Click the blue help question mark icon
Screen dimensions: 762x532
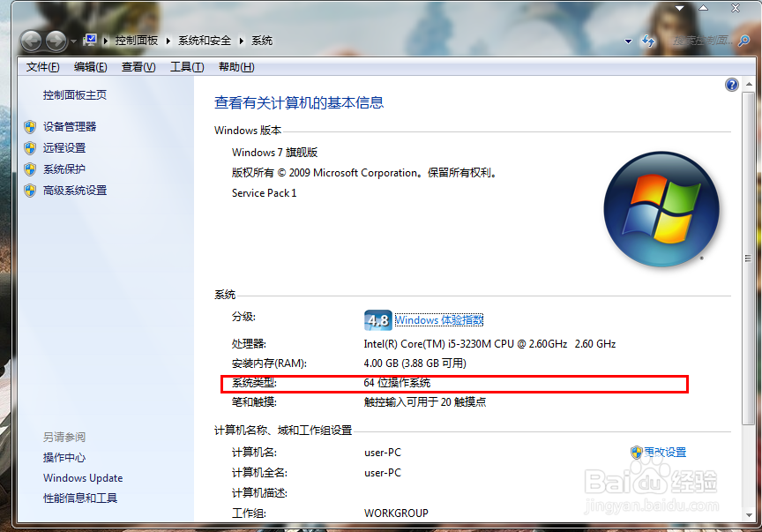[x=731, y=85]
